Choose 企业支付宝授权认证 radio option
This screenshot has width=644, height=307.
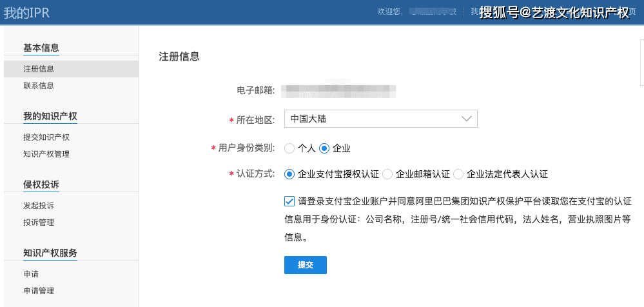[x=289, y=174]
